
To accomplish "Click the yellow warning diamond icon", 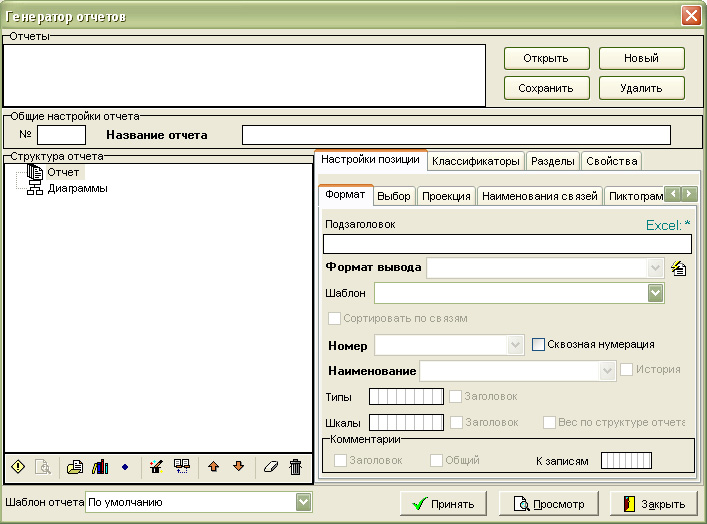I will click(x=18, y=467).
